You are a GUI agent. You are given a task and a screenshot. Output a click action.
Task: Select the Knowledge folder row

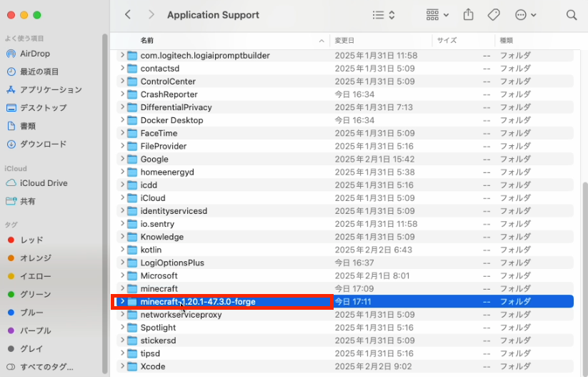pyautogui.click(x=345, y=237)
